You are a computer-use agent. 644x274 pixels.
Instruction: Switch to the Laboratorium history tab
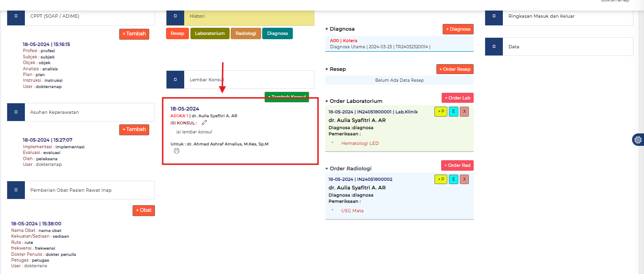point(210,33)
